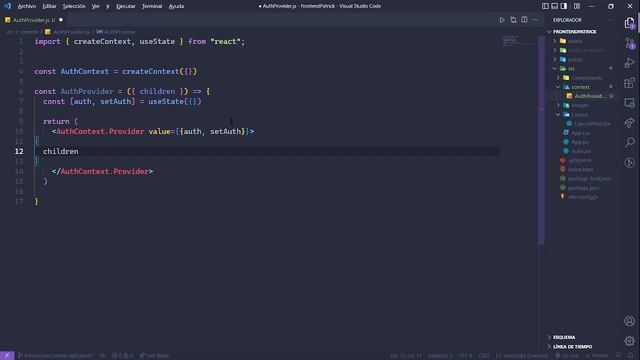Open the Selección menu

tap(74, 6)
